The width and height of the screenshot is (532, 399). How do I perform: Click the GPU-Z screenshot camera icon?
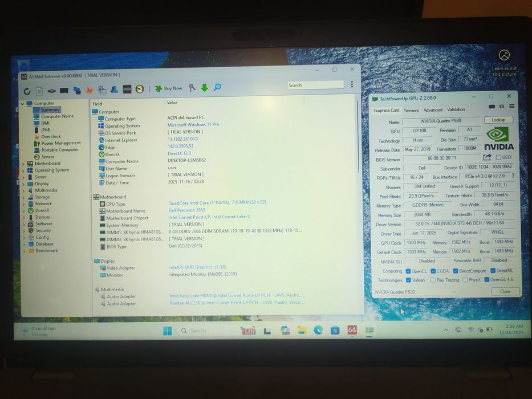(492, 107)
